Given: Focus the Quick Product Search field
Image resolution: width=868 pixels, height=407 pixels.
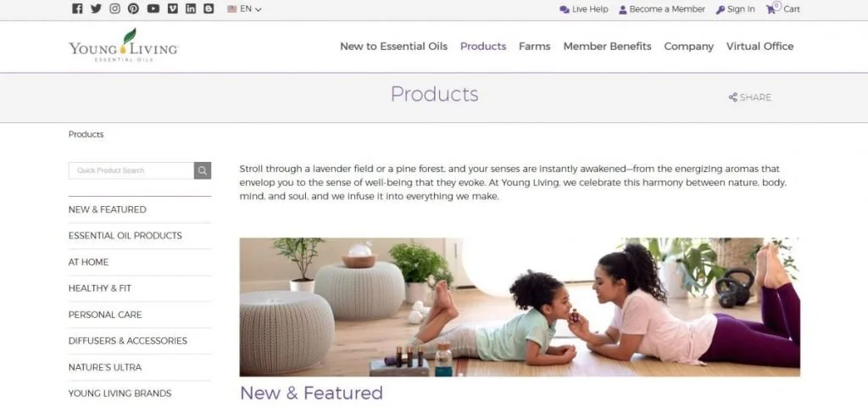Looking at the screenshot, I should point(131,170).
